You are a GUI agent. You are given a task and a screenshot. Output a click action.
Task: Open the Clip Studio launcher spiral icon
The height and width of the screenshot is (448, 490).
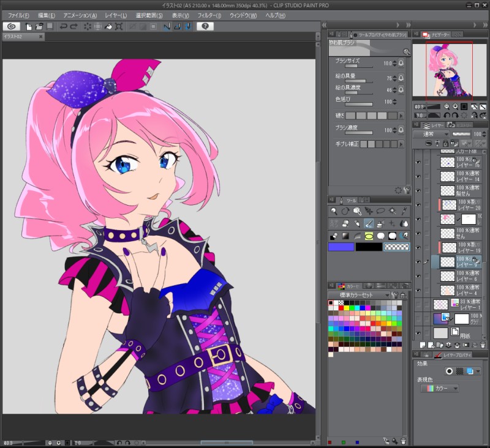coord(12,26)
